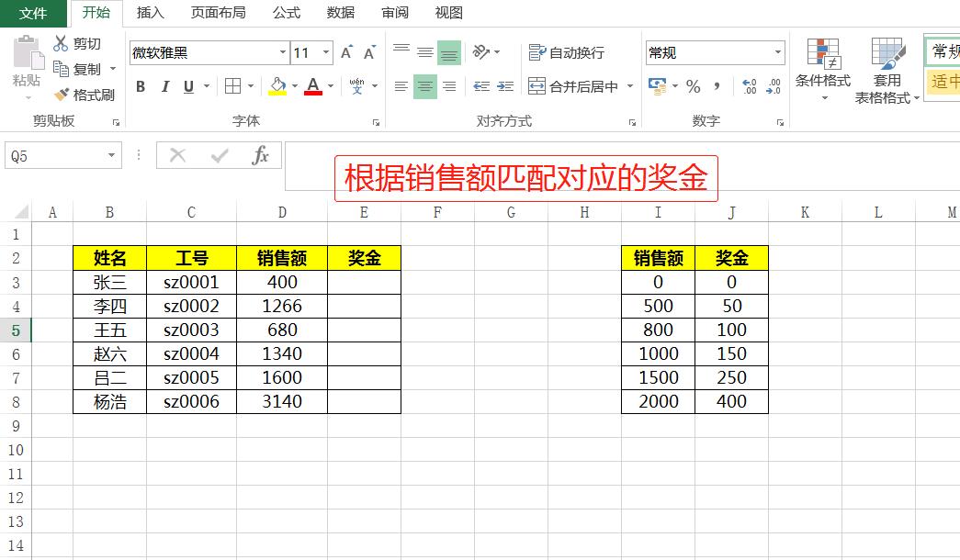Image resolution: width=960 pixels, height=560 pixels.
Task: Increase decimal places icon
Action: pyautogui.click(x=749, y=86)
